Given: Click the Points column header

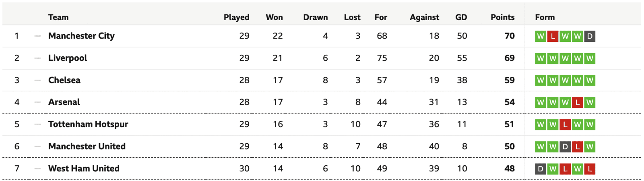Looking at the screenshot, I should (x=502, y=17).
